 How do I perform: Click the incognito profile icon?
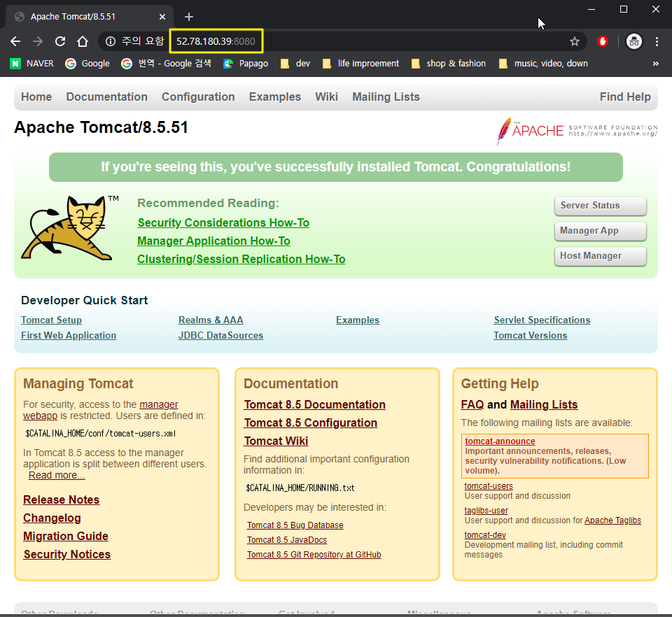[634, 41]
